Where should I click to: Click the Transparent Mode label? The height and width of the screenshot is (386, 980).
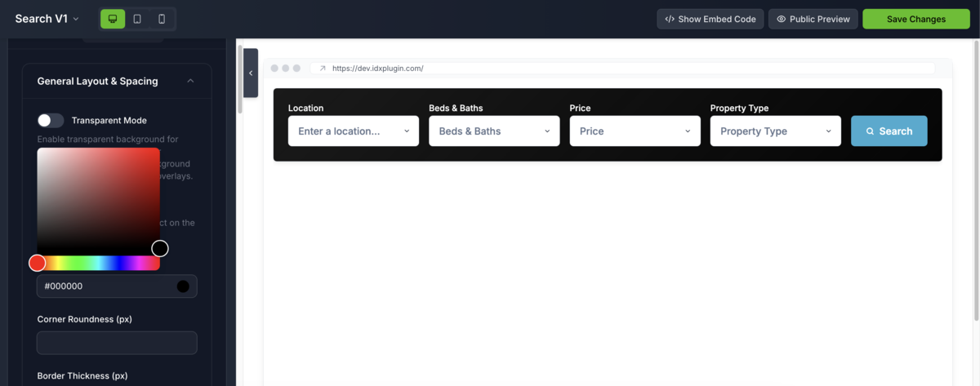(x=109, y=120)
